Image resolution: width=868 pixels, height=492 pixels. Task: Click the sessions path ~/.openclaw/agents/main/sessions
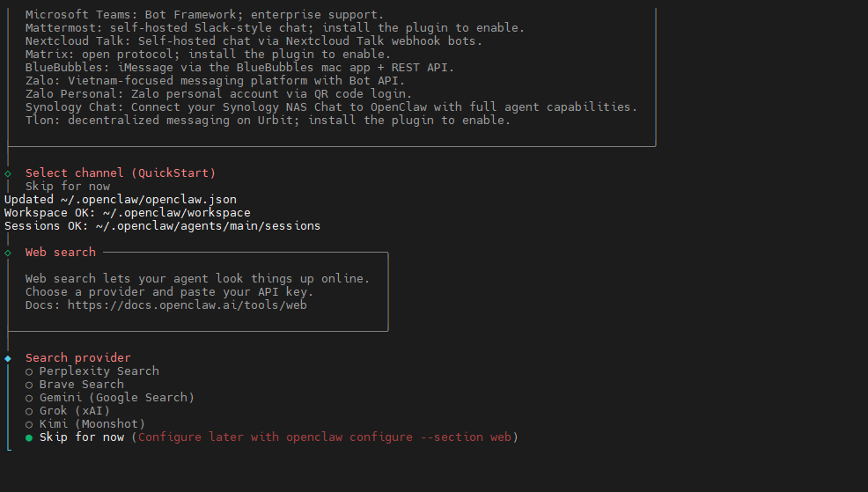(x=208, y=226)
